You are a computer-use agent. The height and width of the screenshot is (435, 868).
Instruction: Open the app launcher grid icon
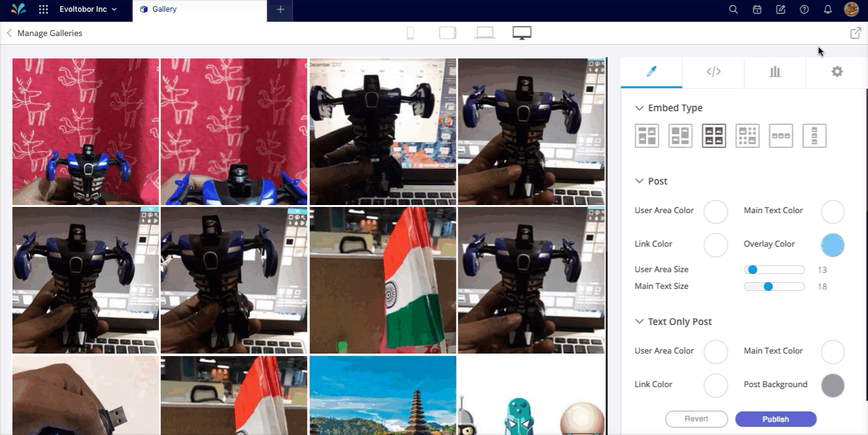(43, 9)
